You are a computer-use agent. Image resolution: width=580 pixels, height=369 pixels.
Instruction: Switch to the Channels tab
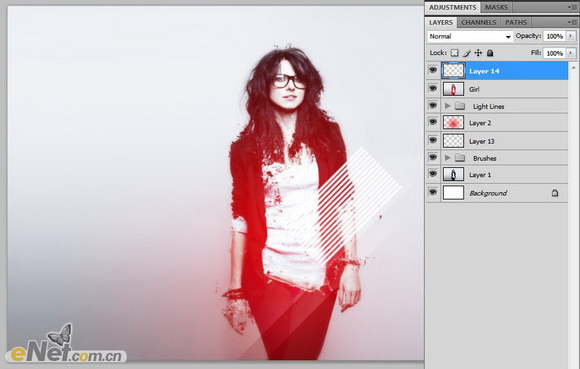pyautogui.click(x=478, y=23)
